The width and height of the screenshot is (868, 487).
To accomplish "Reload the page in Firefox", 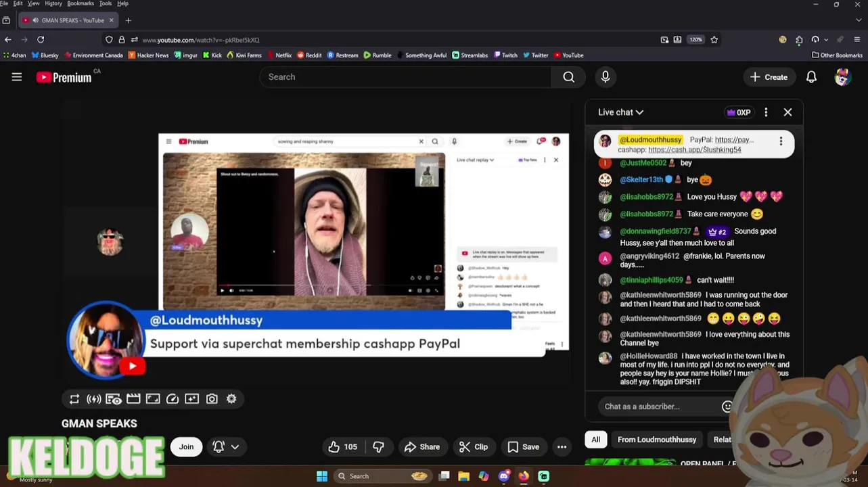I will click(41, 40).
